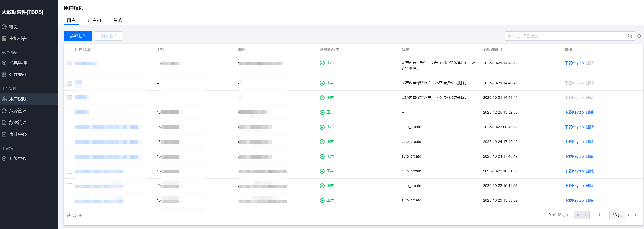
Task: Open 升级中心 in the sidebar
Action: pyautogui.click(x=18, y=158)
